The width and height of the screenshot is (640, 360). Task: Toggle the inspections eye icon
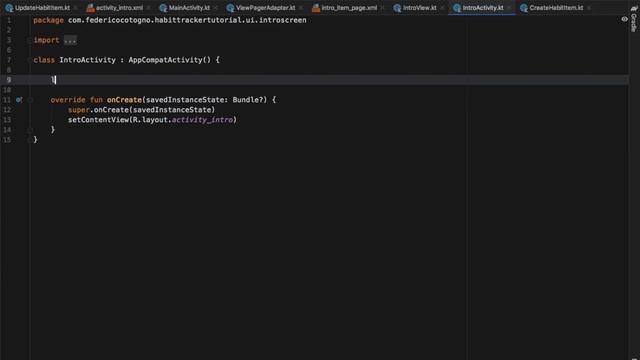(x=624, y=19)
